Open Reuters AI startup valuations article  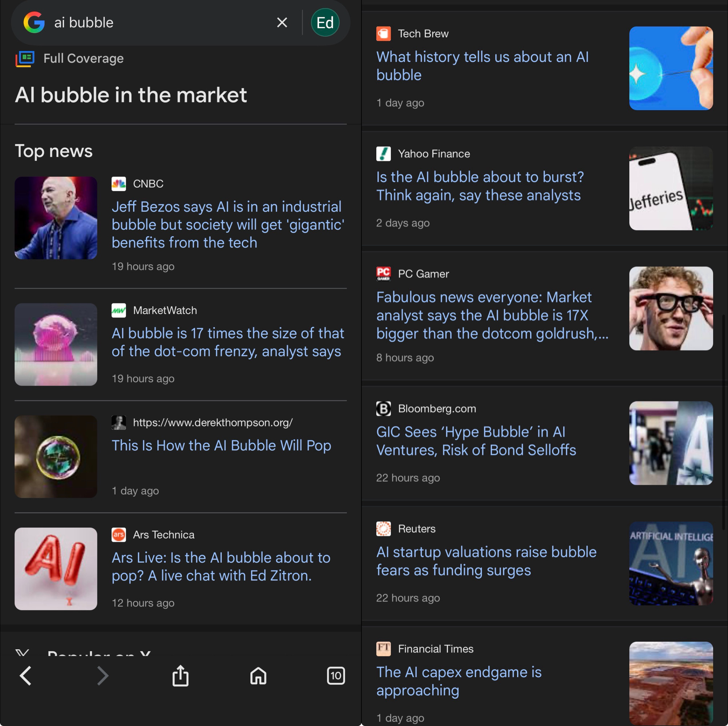click(x=486, y=561)
